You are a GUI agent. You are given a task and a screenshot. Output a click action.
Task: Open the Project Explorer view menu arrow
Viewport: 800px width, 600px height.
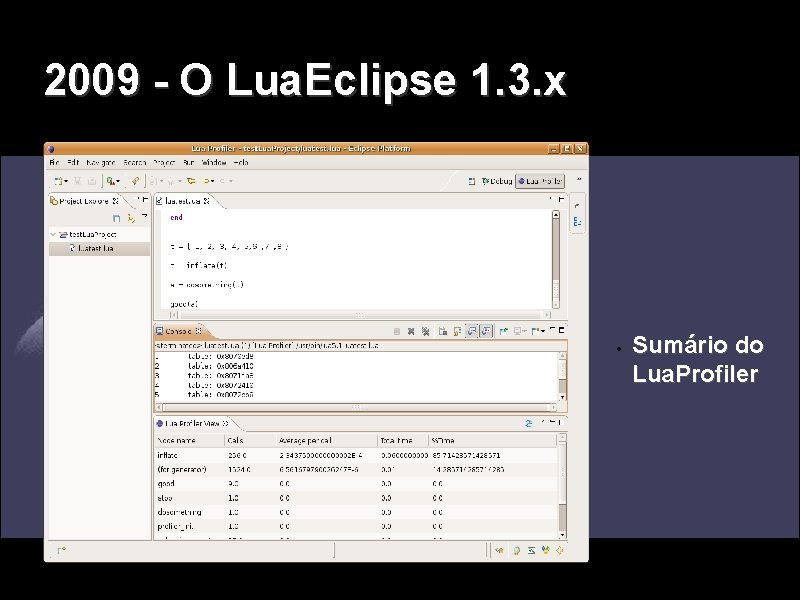pos(144,217)
